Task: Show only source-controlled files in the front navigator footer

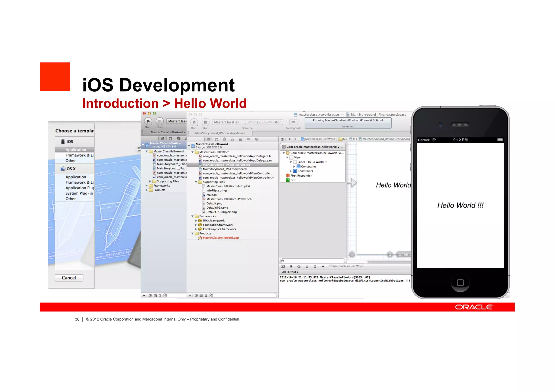Action: click(x=201, y=296)
